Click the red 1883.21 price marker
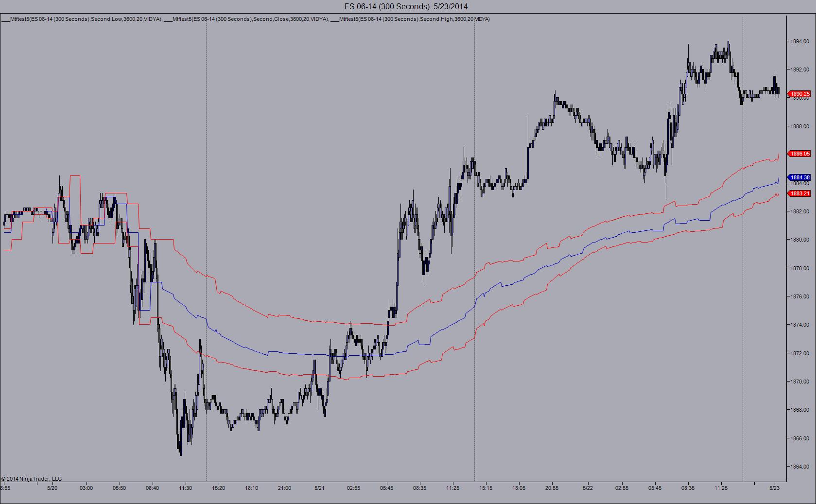The image size is (816, 504). (799, 193)
